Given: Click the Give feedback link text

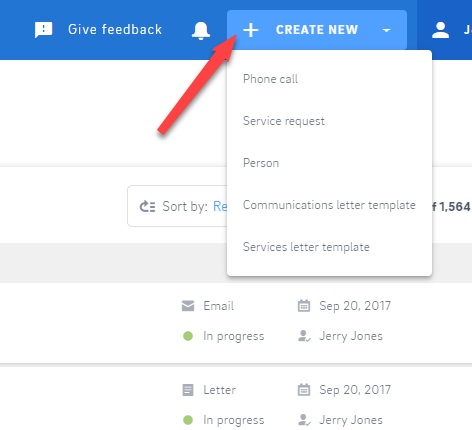Looking at the screenshot, I should tap(115, 29).
